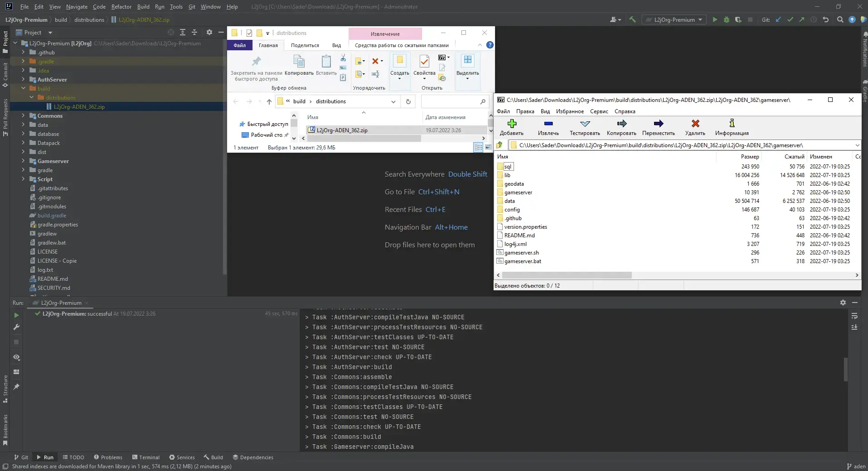Click the aden Git branch widget

tap(856, 466)
